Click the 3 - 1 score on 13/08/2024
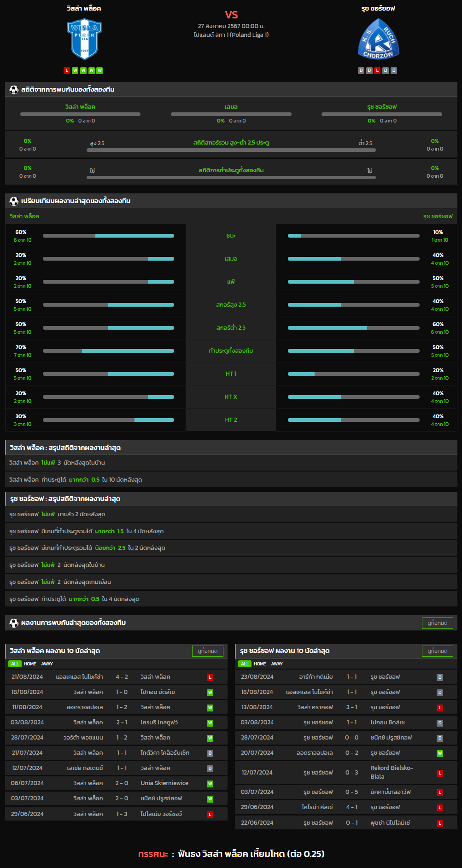Viewport: 462px width, 868px height. click(352, 707)
